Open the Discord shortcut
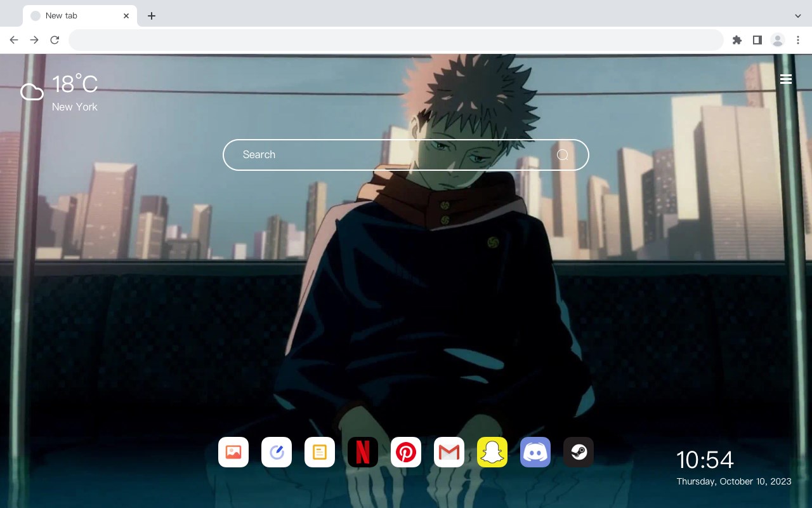The width and height of the screenshot is (812, 508). tap(535, 452)
